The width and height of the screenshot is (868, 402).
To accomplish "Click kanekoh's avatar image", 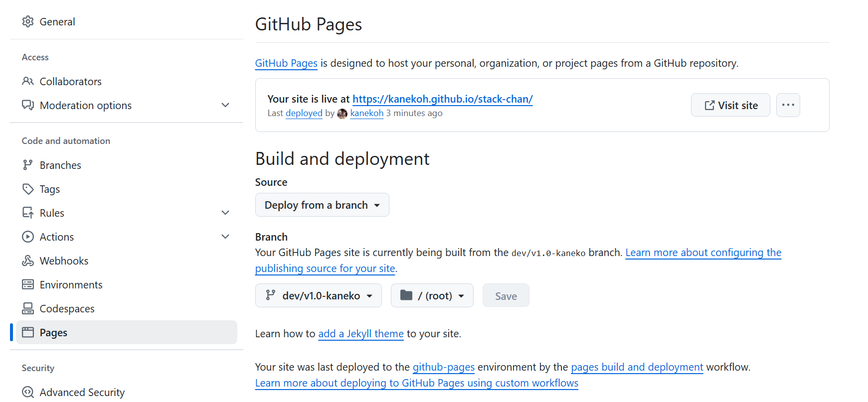I will [x=342, y=114].
